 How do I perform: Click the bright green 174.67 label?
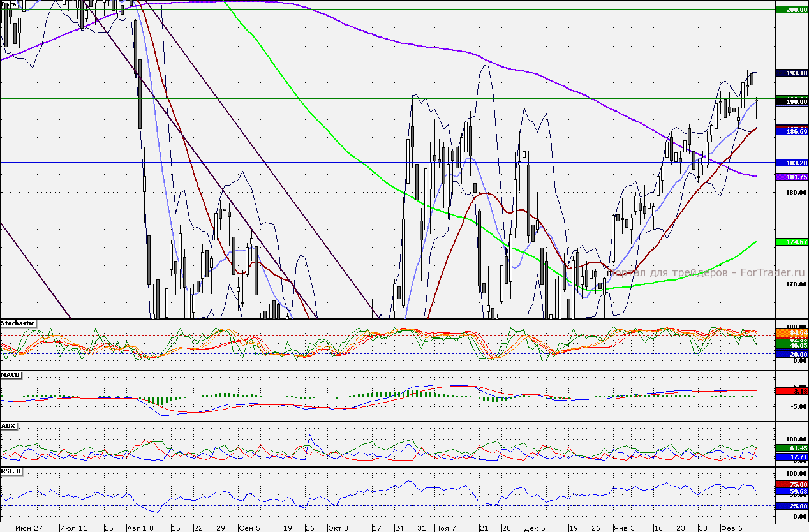791,242
